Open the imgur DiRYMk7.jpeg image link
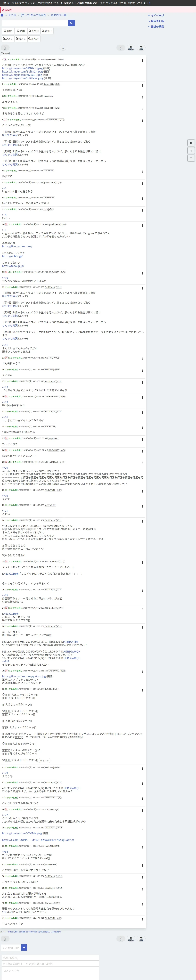 23,78
